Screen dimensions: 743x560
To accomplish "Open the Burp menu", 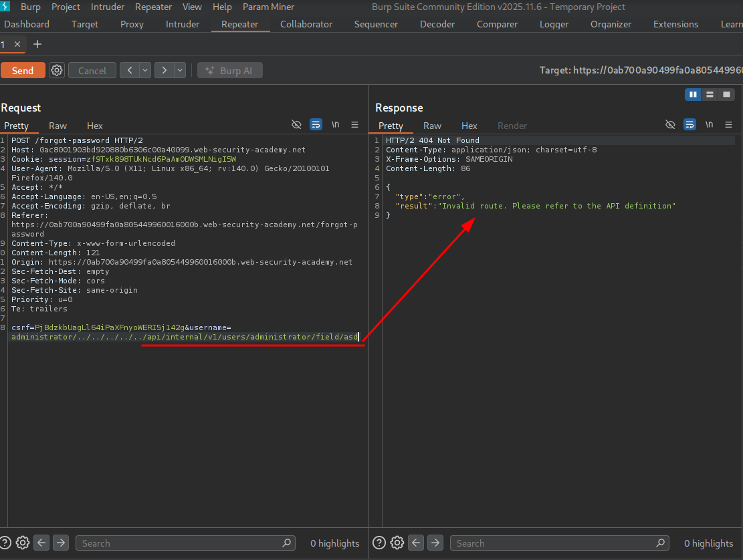I will (31, 7).
